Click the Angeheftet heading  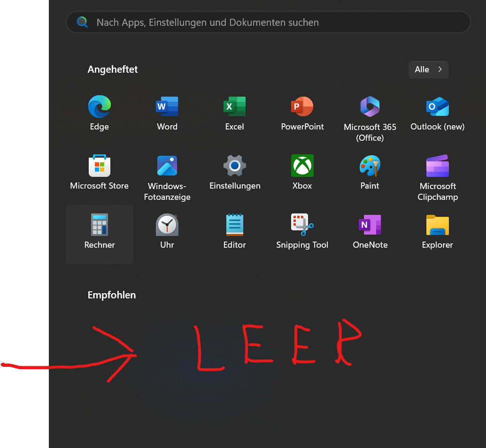113,69
